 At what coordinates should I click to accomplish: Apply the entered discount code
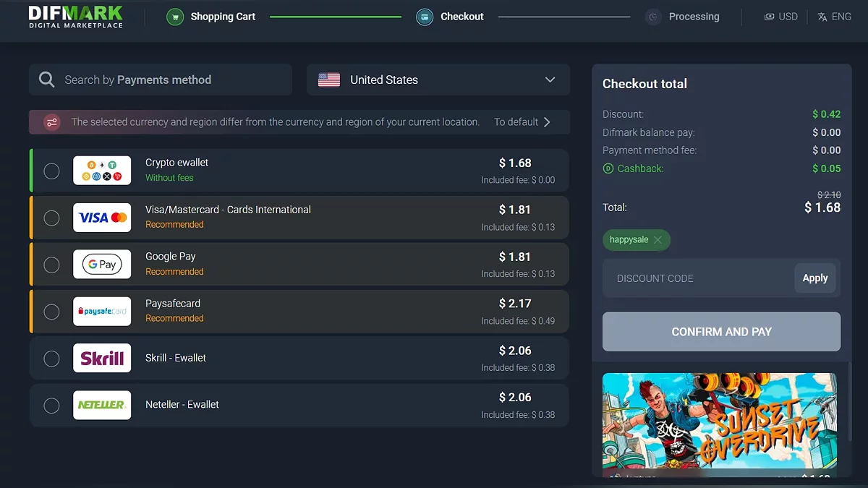(814, 278)
